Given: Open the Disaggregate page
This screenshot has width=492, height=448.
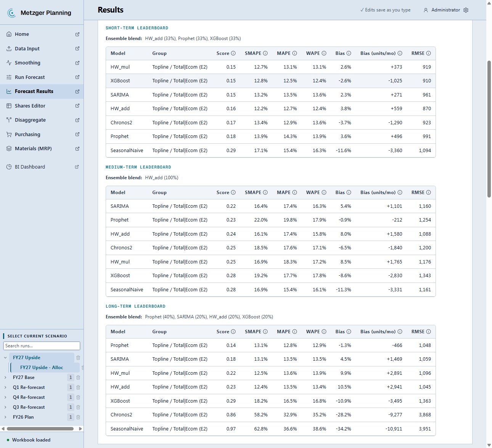Looking at the screenshot, I should [42, 120].
